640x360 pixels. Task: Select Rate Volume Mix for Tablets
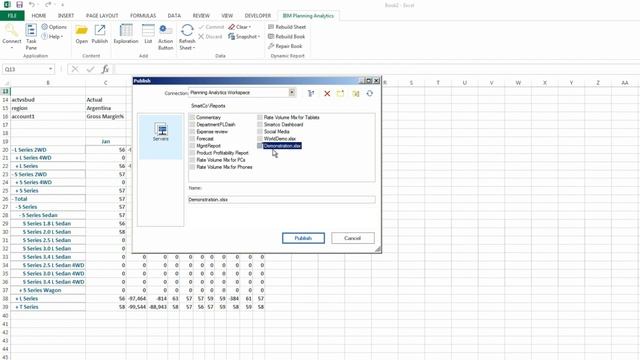[x=291, y=118]
